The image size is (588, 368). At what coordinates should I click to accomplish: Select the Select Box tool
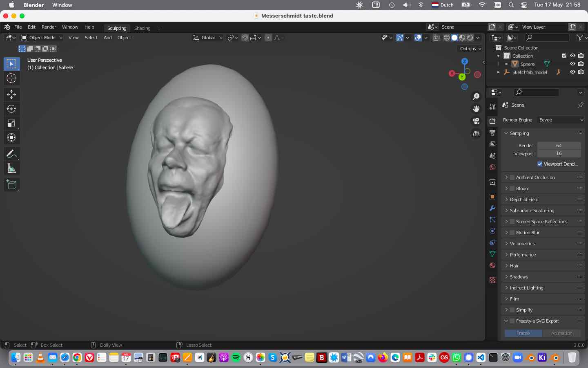point(11,64)
